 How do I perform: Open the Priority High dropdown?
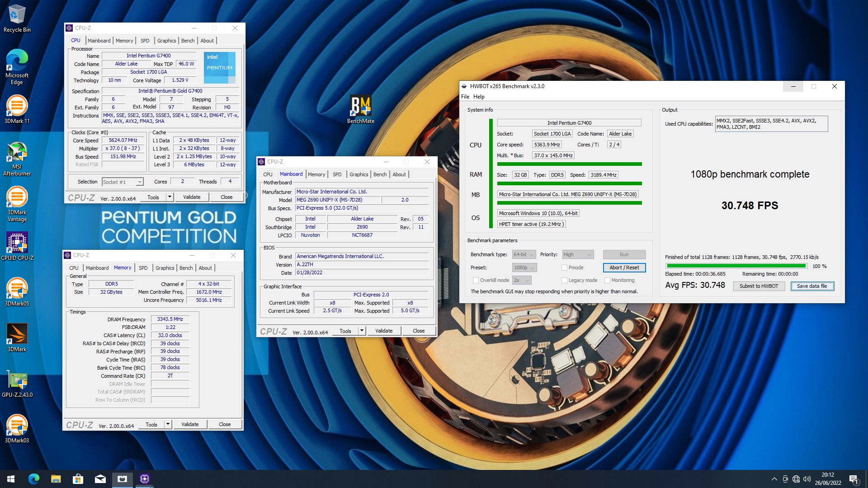(x=578, y=254)
